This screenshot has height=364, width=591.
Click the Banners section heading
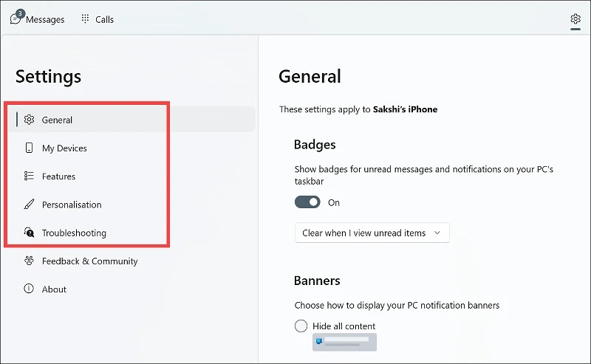317,281
